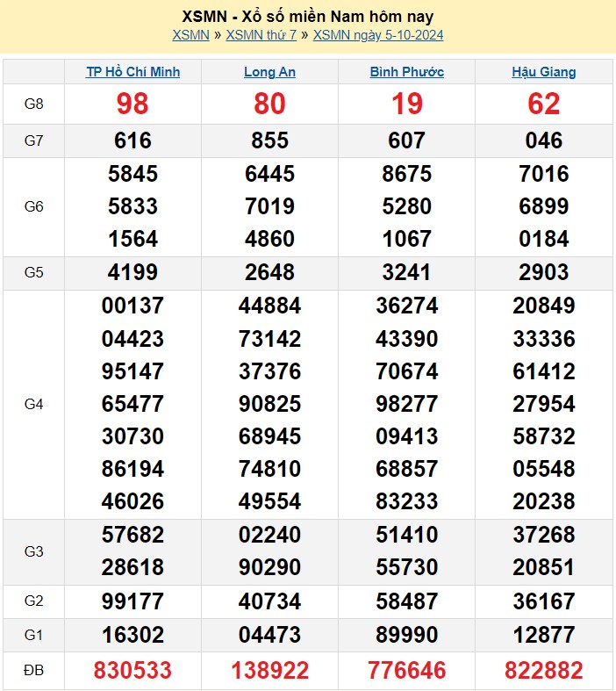616x691 pixels.
Task: Open the XSMN breadcrumb link
Action: (190, 35)
